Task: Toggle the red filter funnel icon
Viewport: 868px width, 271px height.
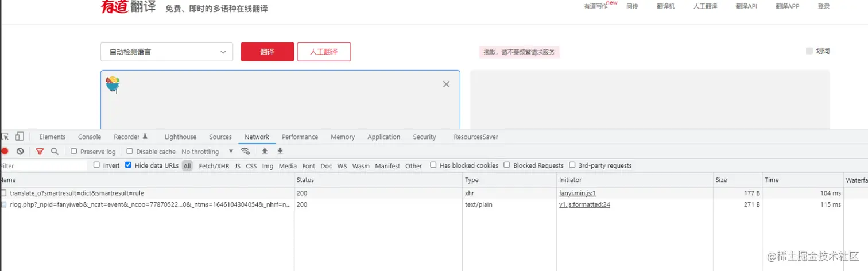Action: tap(40, 151)
